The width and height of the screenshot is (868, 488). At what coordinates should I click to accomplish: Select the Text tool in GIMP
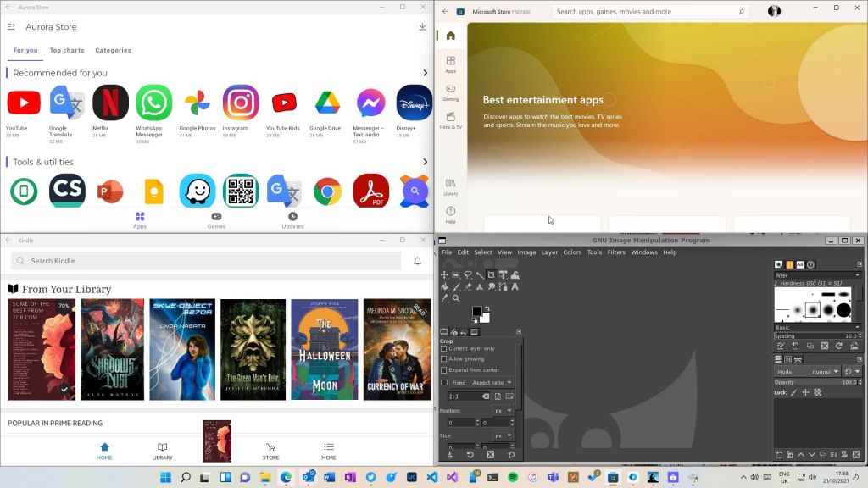[x=515, y=286]
